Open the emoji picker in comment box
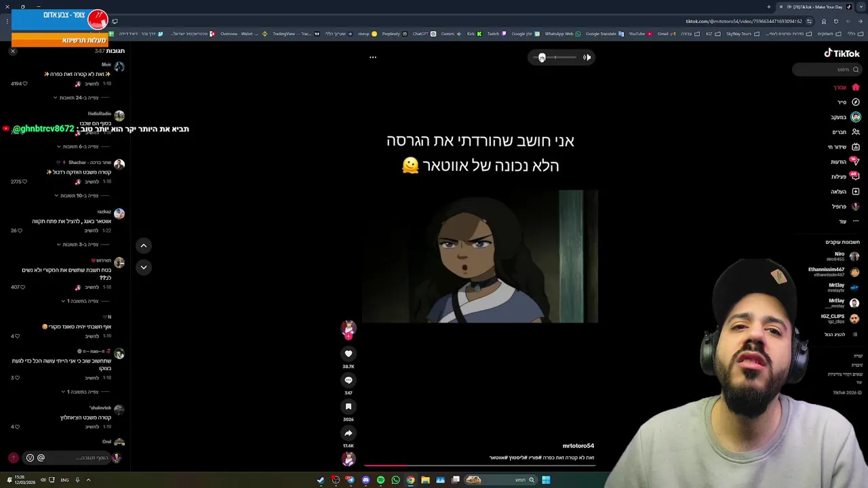This screenshot has width=868, height=488. (x=30, y=458)
